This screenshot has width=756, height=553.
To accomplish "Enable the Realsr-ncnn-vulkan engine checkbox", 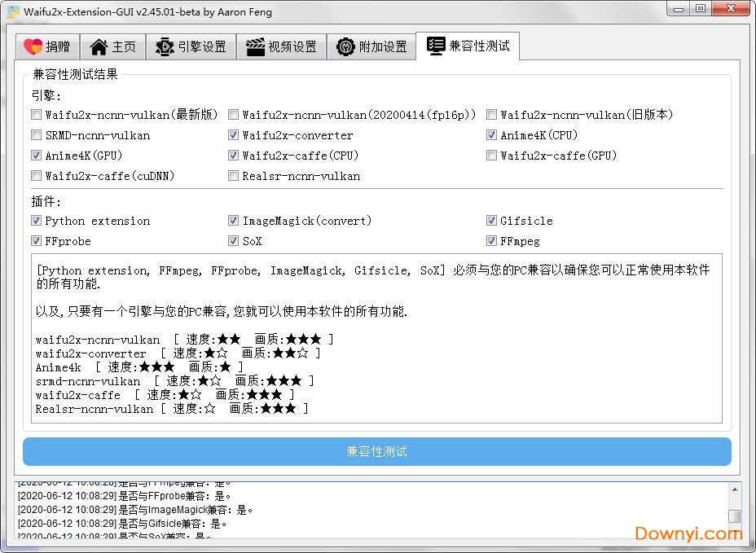I will tap(234, 176).
